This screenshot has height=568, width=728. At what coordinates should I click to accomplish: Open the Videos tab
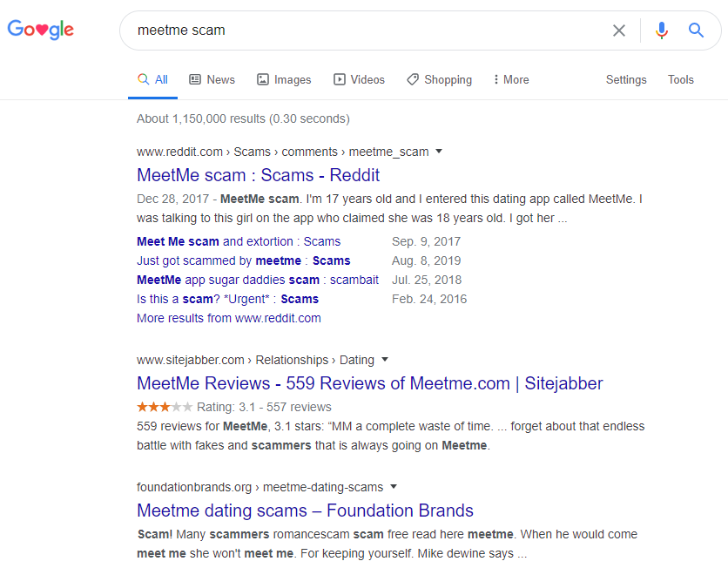[x=359, y=79]
